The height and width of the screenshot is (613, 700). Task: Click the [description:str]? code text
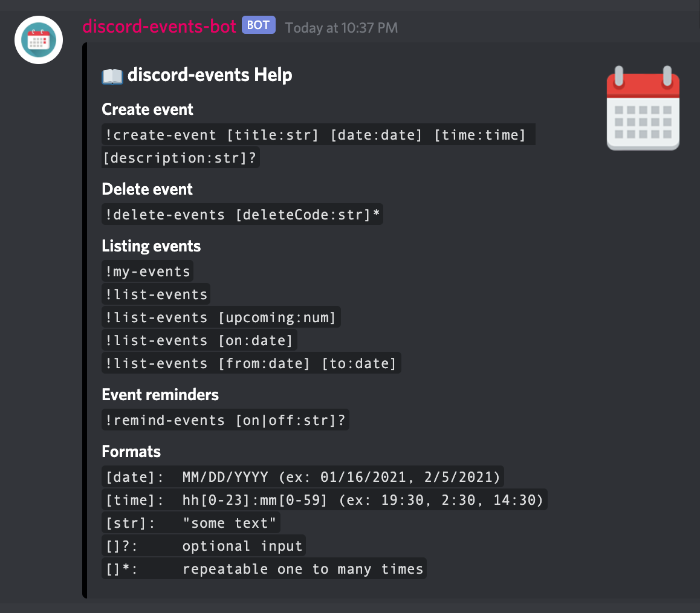click(x=180, y=158)
